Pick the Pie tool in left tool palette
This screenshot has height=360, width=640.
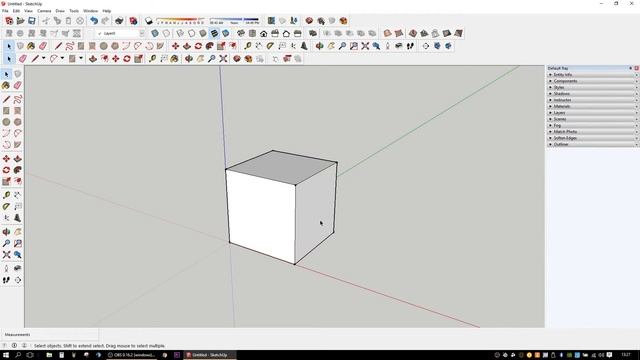coord(18,145)
